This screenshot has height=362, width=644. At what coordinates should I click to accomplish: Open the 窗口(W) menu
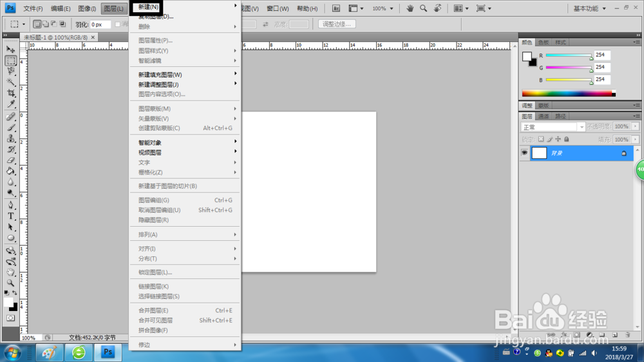point(277,8)
